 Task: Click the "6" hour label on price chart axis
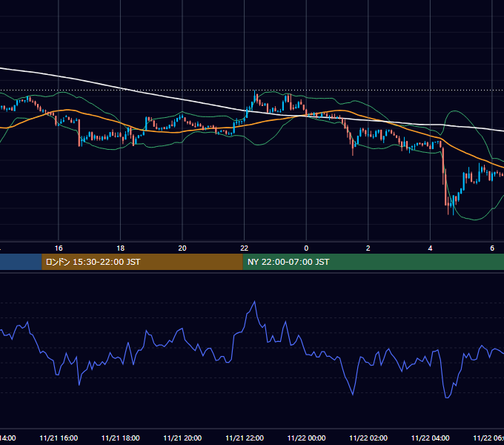[x=492, y=248]
